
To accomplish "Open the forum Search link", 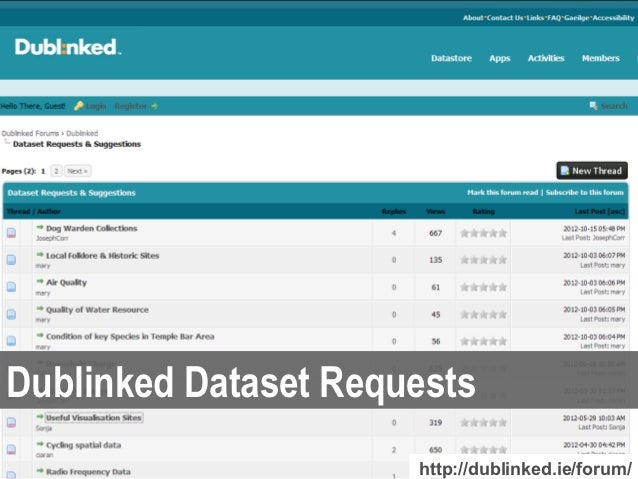I will point(614,106).
